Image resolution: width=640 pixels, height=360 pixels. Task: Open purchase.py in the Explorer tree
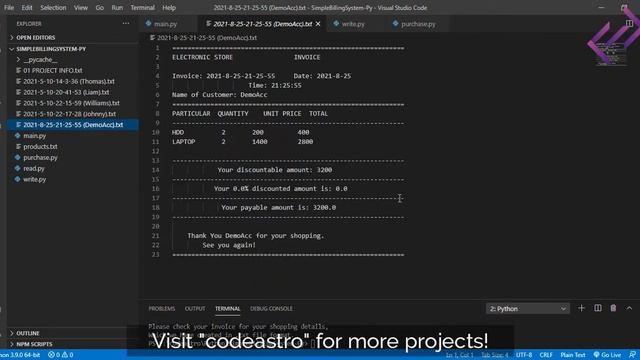click(x=40, y=158)
